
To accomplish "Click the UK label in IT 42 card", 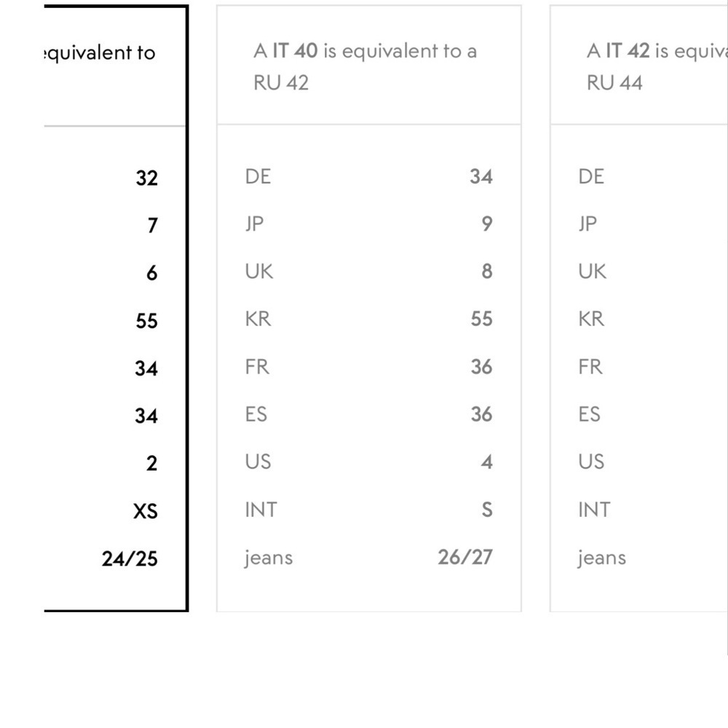I will coord(592,272).
